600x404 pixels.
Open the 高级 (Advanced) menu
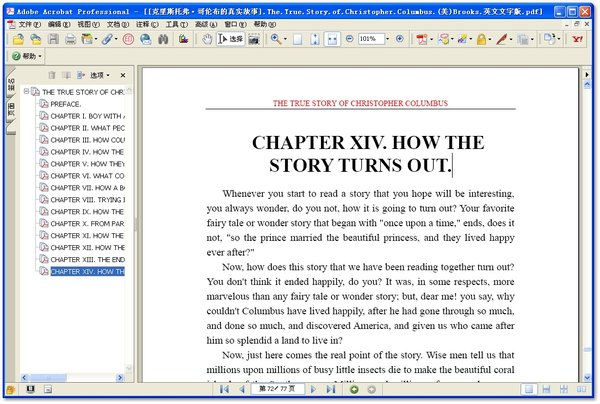(206, 24)
